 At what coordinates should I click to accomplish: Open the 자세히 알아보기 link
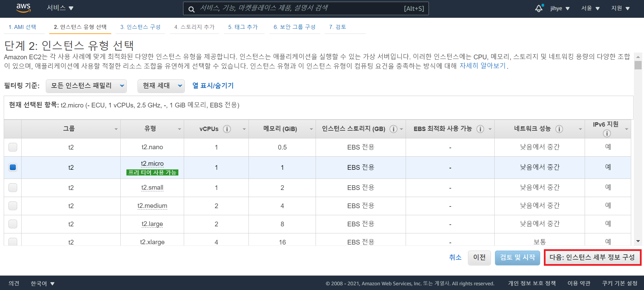[483, 66]
